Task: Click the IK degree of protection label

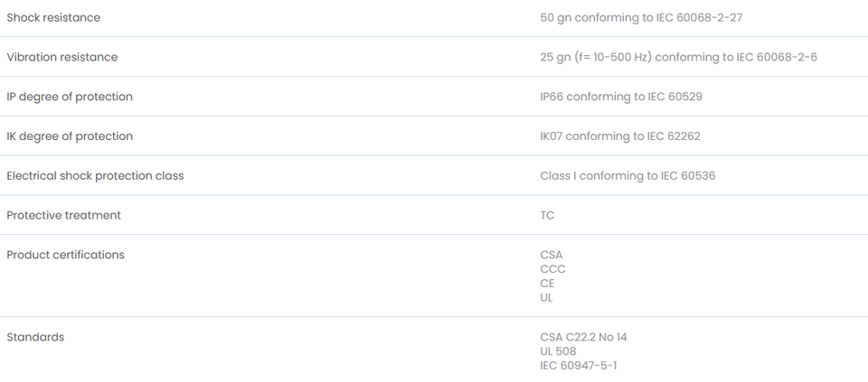Action: pyautogui.click(x=70, y=136)
